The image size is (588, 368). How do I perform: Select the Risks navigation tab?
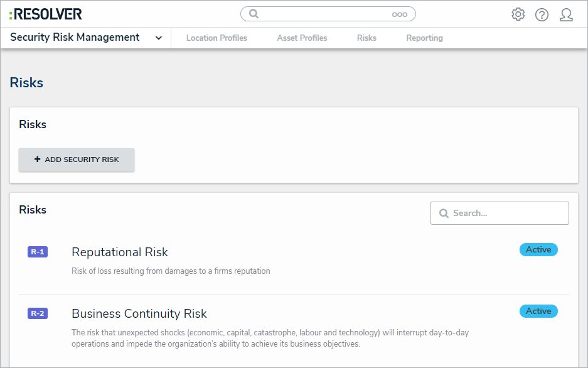click(x=366, y=38)
